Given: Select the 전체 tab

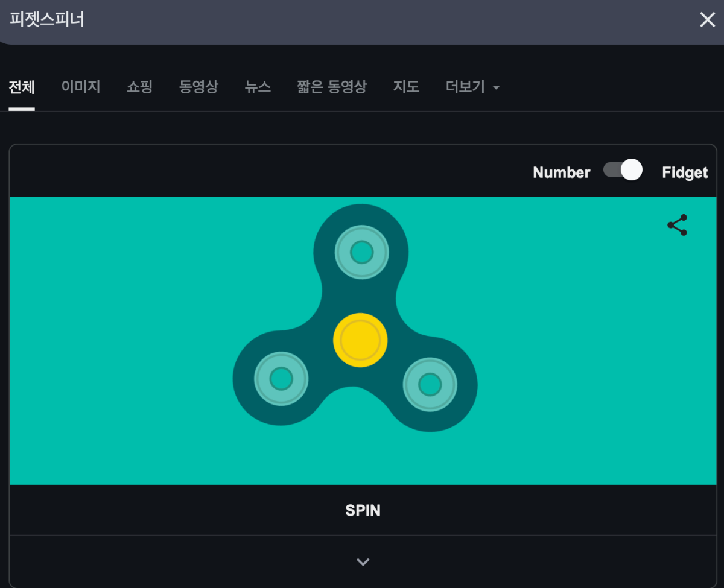Looking at the screenshot, I should pyautogui.click(x=22, y=87).
